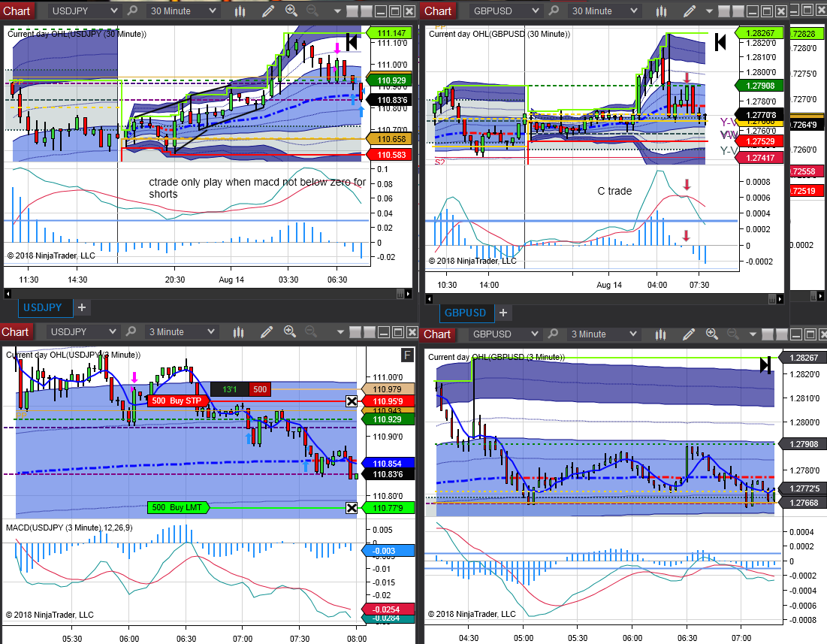Click the left scroll arrow under the USDJPY 30 Minute chart
Image resolution: width=827 pixels, height=644 pixels.
click(8, 294)
